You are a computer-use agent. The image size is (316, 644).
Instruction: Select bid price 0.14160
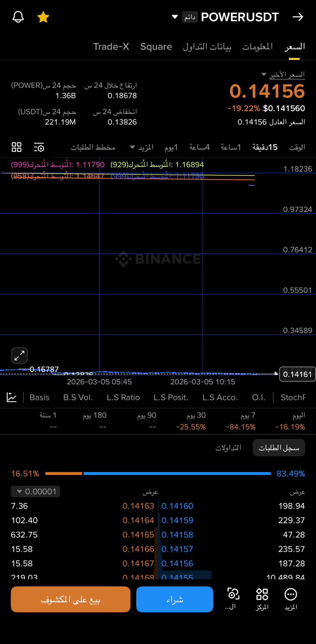pyautogui.click(x=177, y=506)
